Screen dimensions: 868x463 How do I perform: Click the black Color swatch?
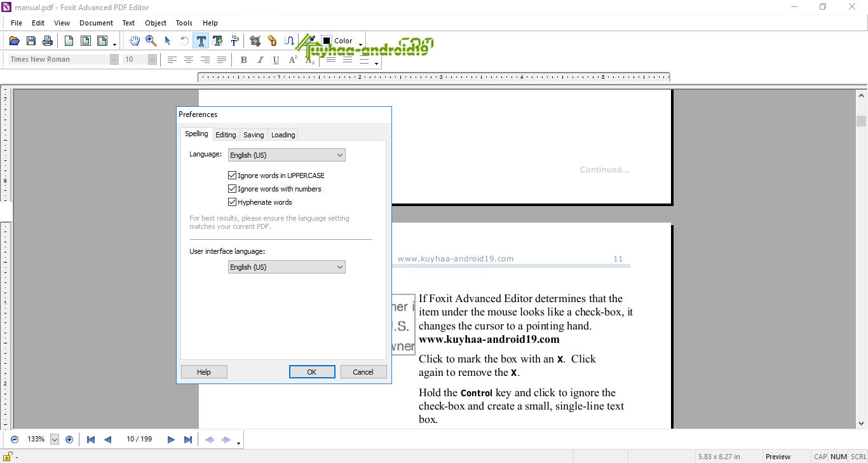327,41
